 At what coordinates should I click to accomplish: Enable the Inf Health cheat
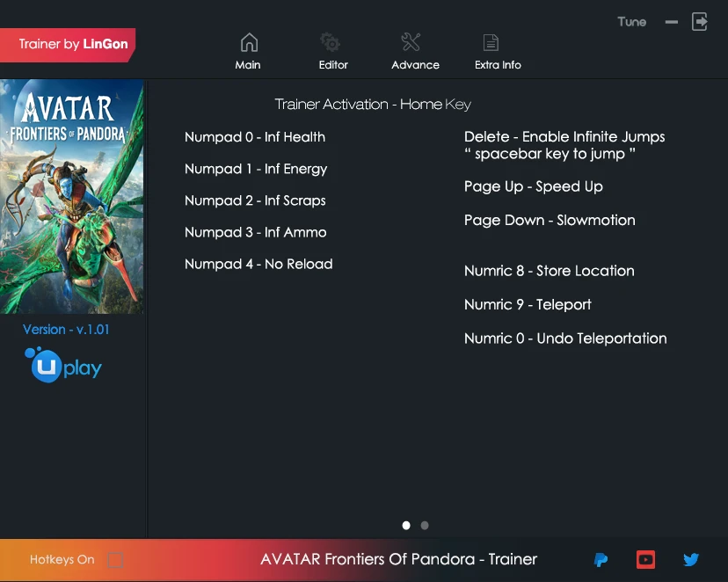[x=255, y=137]
